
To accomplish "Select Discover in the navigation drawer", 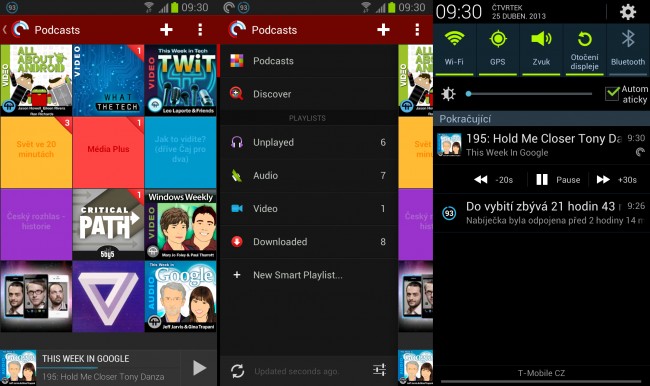I will pyautogui.click(x=309, y=94).
